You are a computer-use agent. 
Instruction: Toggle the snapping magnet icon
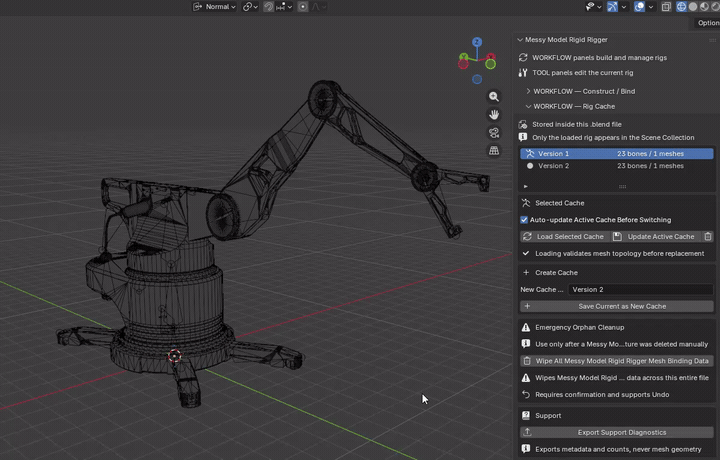269,6
